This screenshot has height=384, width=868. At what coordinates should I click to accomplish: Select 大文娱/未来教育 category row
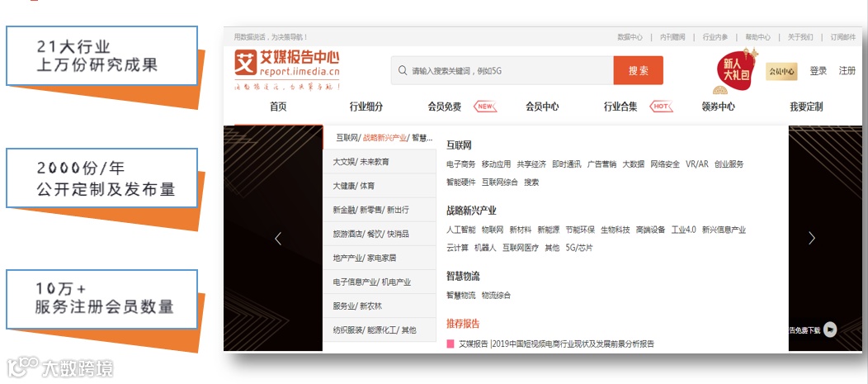(380, 162)
